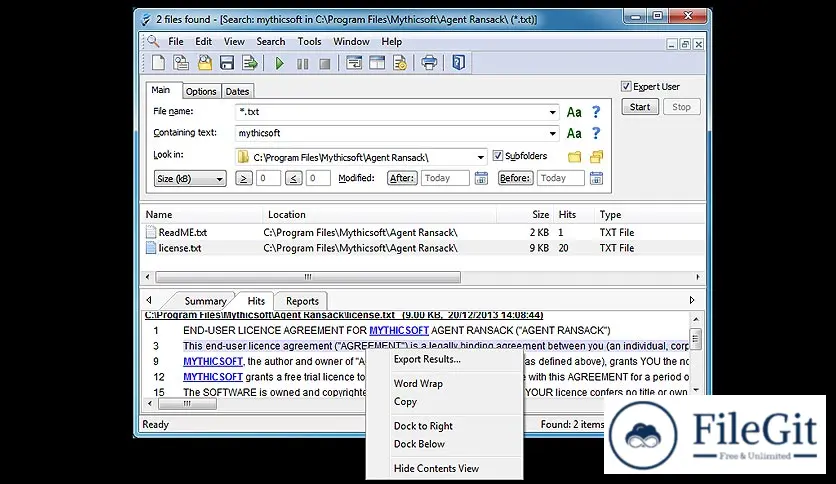This screenshot has width=836, height=484.
Task: Open the Edit menu
Action: [203, 42]
